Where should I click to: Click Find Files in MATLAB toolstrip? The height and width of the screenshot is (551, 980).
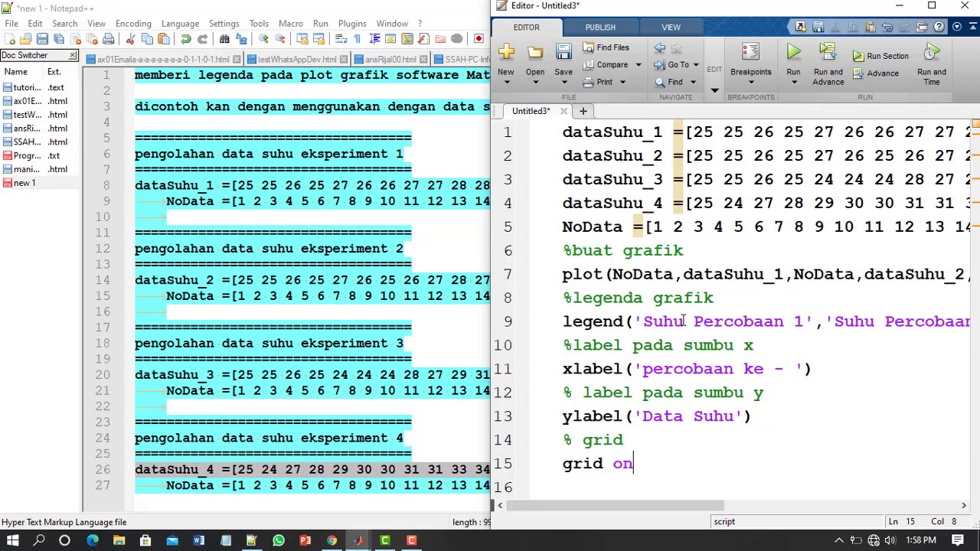point(606,47)
